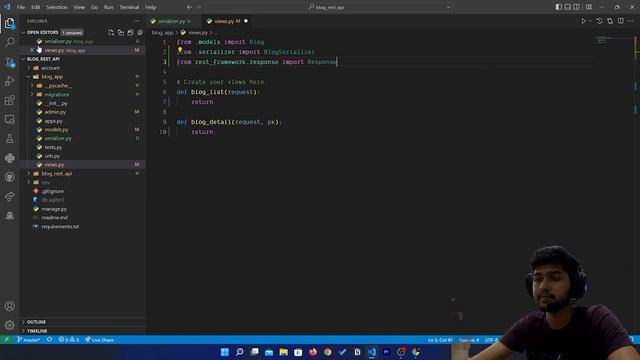The width and height of the screenshot is (640, 360).
Task: Open the Extensions view
Action: (x=10, y=100)
